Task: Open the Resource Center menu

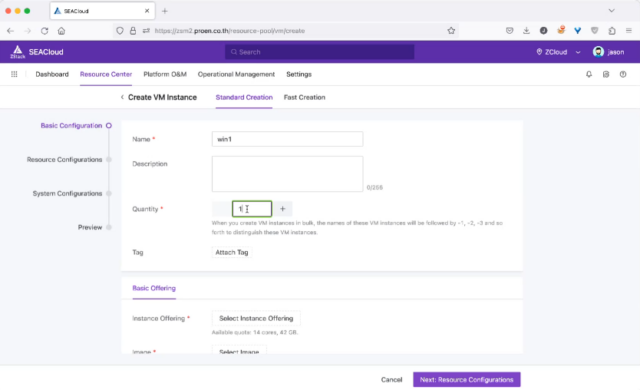Action: coord(106,74)
